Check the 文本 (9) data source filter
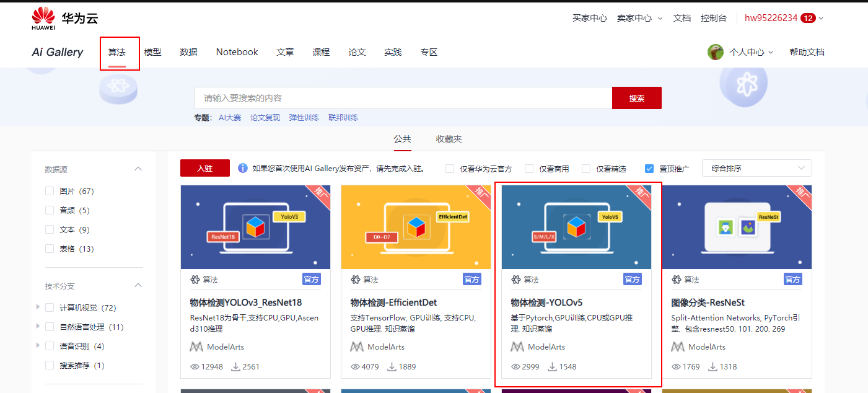 pos(50,229)
